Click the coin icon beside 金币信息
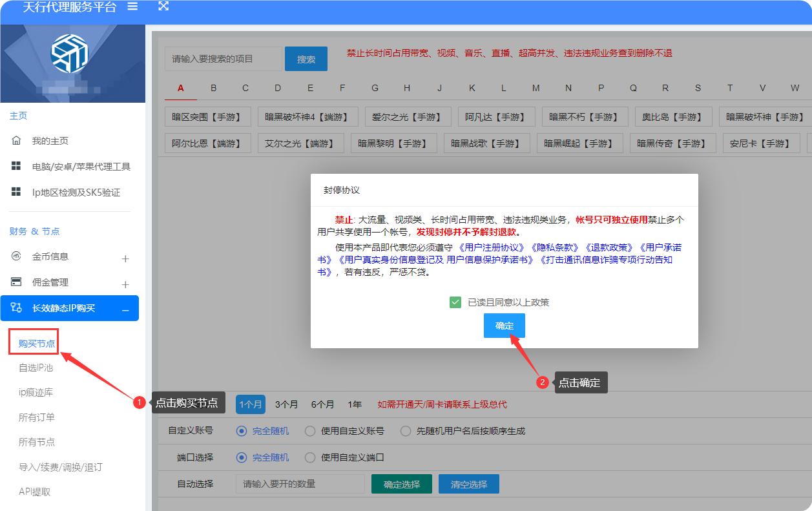This screenshot has height=511, width=812. [17, 256]
